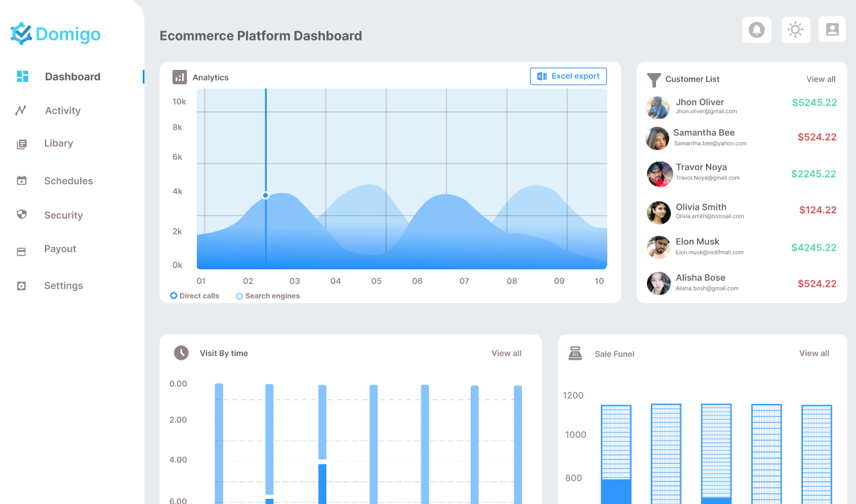The image size is (856, 504).
Task: Toggle light theme sun icon
Action: point(796,30)
